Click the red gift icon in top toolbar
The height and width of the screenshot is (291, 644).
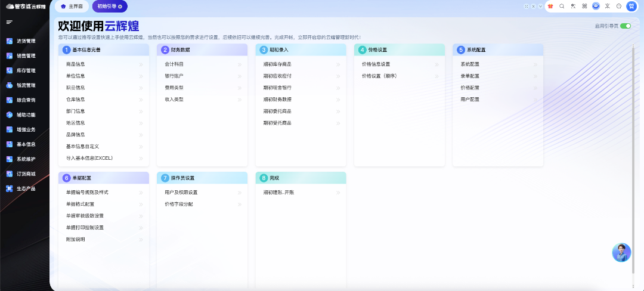550,6
